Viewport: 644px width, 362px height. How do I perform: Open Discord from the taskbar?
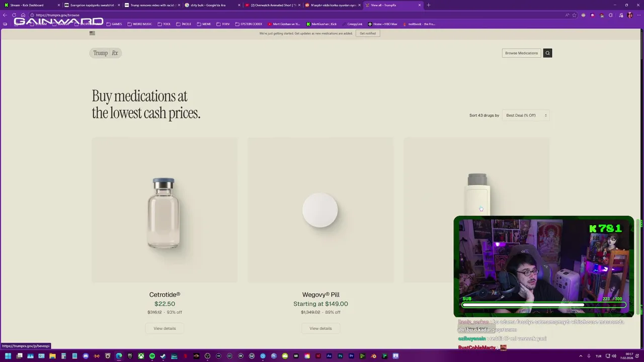(86, 356)
